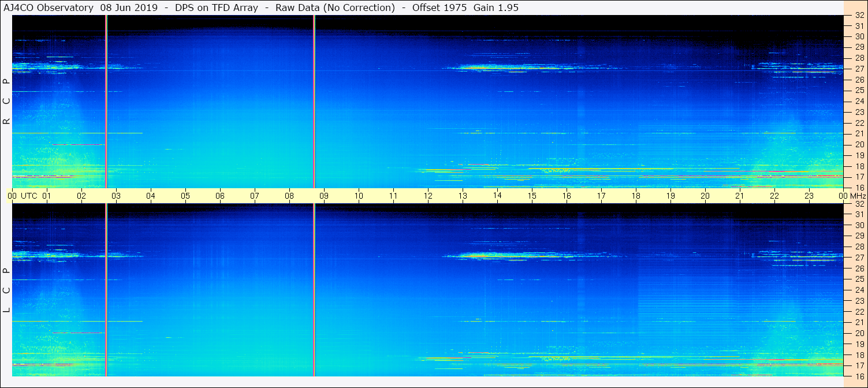Select hour 22 on the UTC axis
This screenshot has height=388, width=868.
pyautogui.click(x=774, y=196)
